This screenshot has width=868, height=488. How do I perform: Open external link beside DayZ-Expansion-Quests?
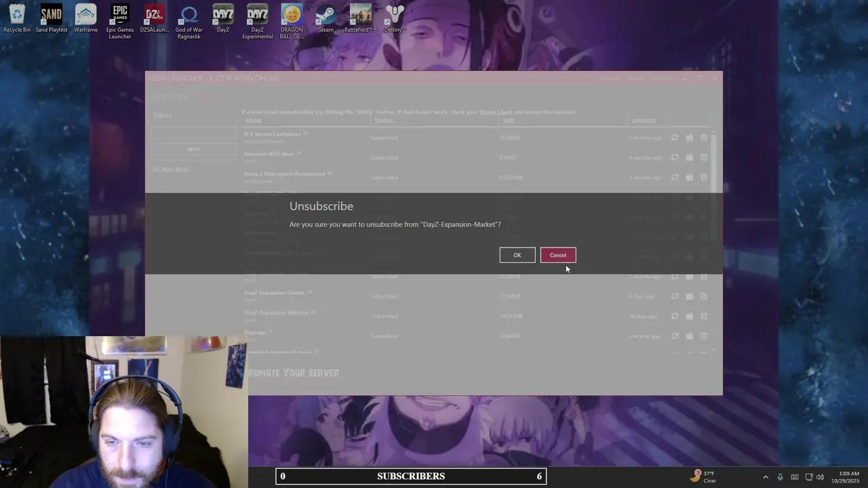pos(310,292)
